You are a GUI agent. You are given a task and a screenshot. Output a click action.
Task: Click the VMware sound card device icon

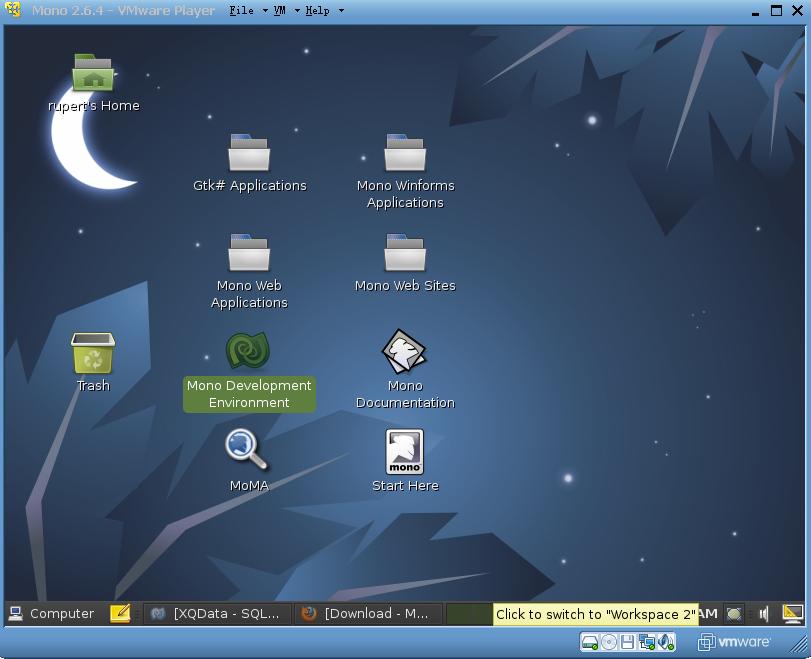[666, 642]
